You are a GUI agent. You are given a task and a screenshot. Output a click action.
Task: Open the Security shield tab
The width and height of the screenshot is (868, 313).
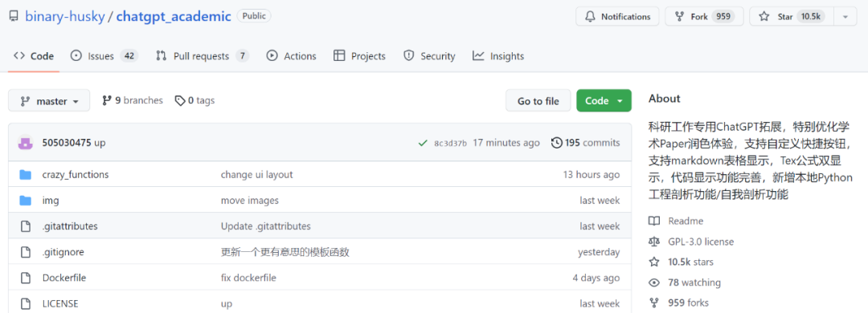click(x=429, y=56)
